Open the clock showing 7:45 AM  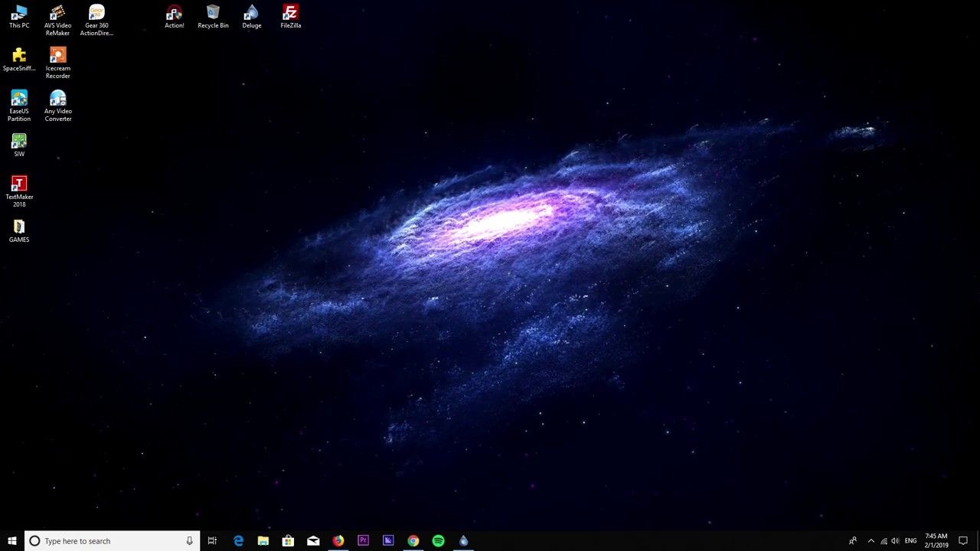[936, 541]
